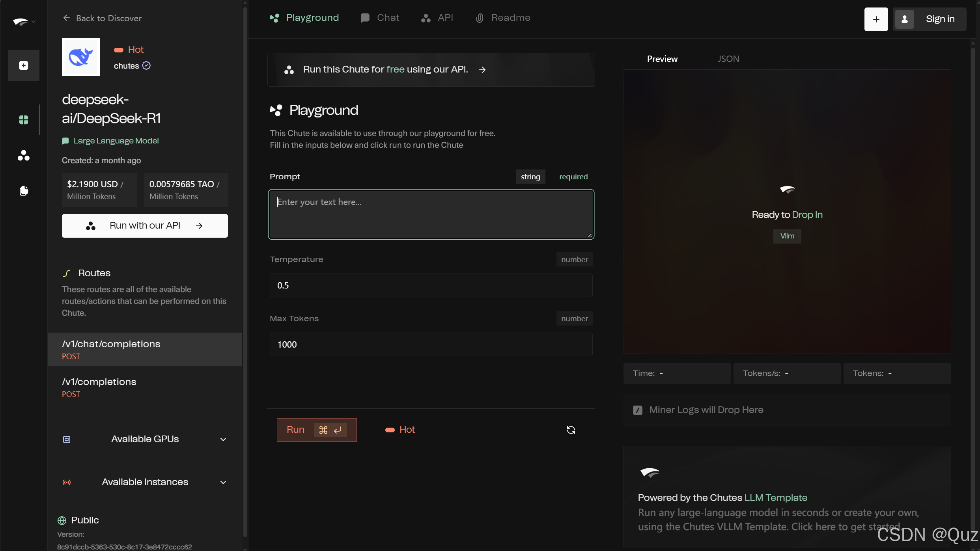Click the GPU chip icon
This screenshot has width=980, height=551.
pos(67,439)
